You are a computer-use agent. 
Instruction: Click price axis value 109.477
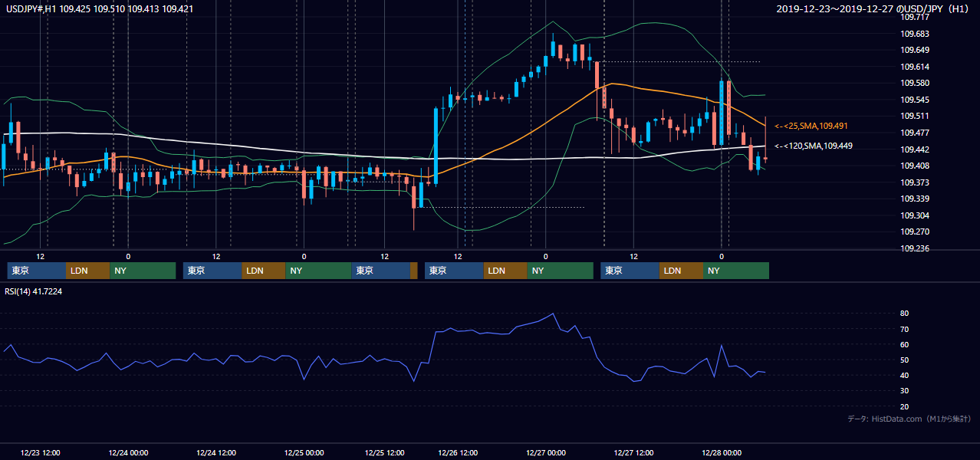[915, 133]
